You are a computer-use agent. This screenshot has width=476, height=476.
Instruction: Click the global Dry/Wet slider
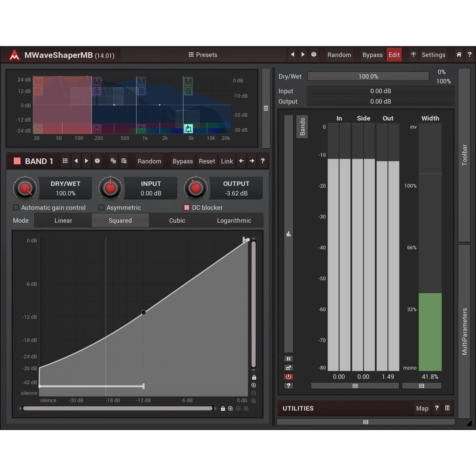pos(368,76)
